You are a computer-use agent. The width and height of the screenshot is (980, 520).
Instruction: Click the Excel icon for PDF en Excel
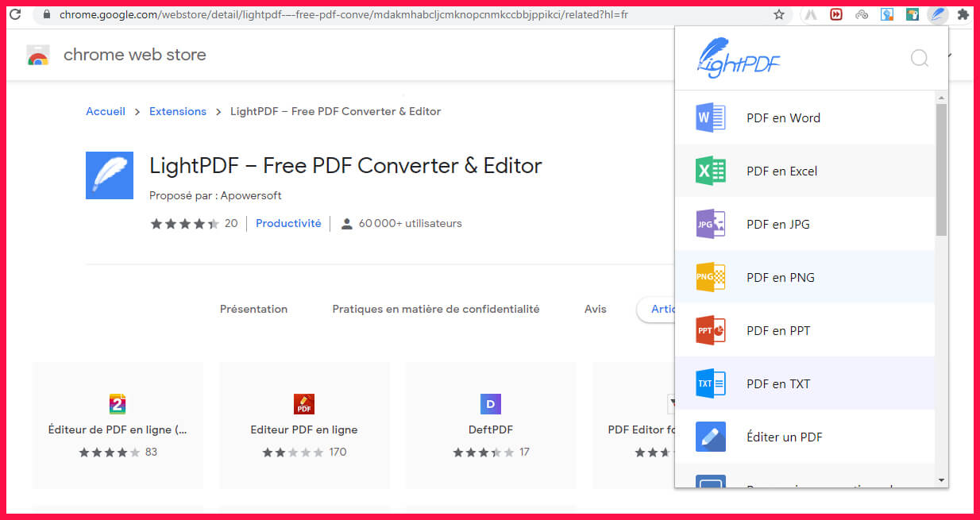tap(711, 171)
